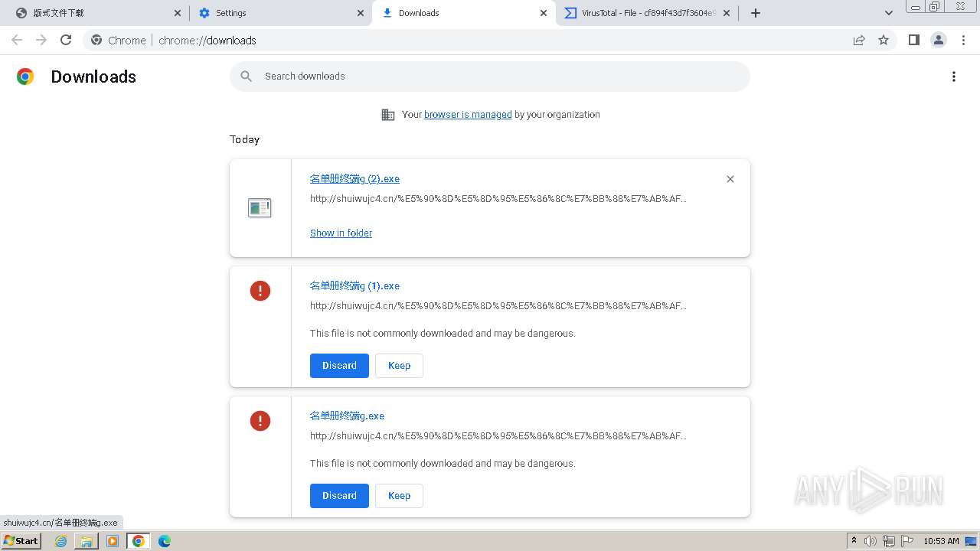Keep 名单册终端g (1).exe download
The image size is (980, 551).
click(399, 366)
